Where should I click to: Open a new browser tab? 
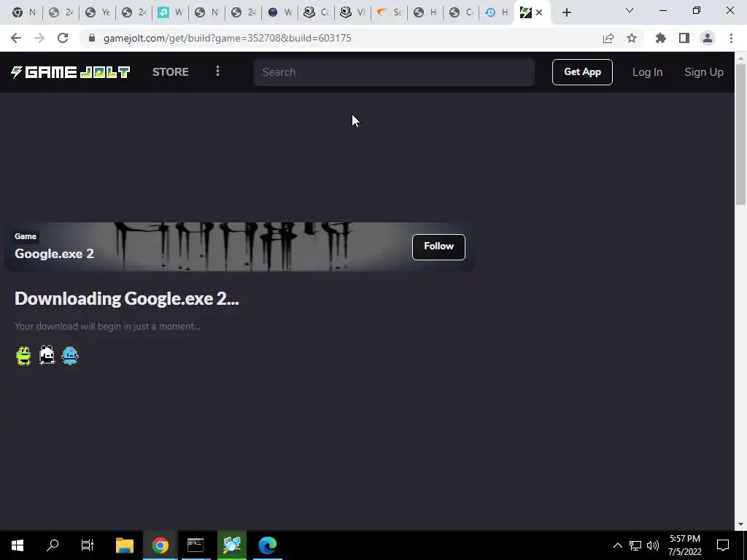coord(566,12)
